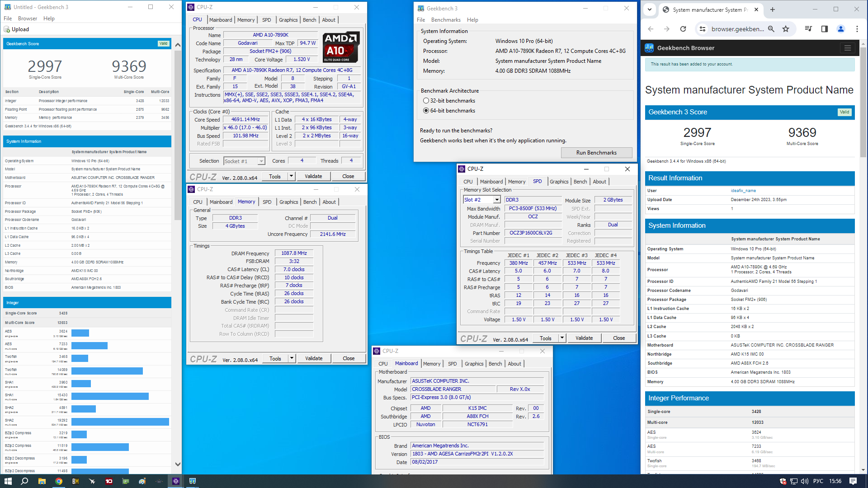Open site information icon in address bar
868x488 pixels.
(702, 29)
